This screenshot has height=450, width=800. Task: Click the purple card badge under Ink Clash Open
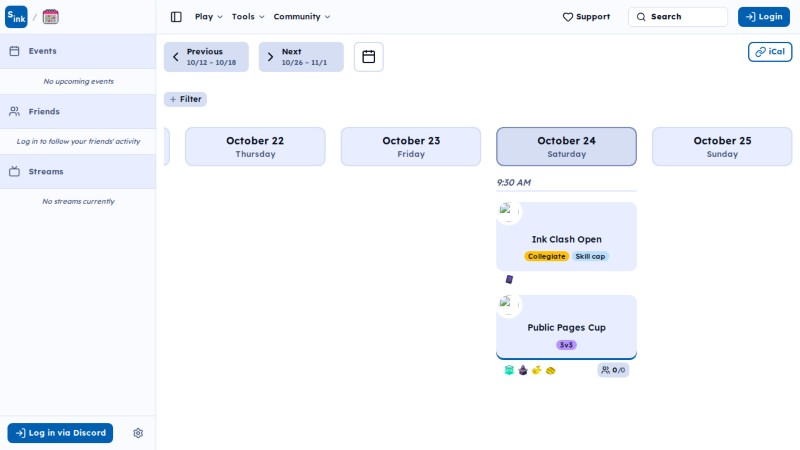(x=509, y=279)
